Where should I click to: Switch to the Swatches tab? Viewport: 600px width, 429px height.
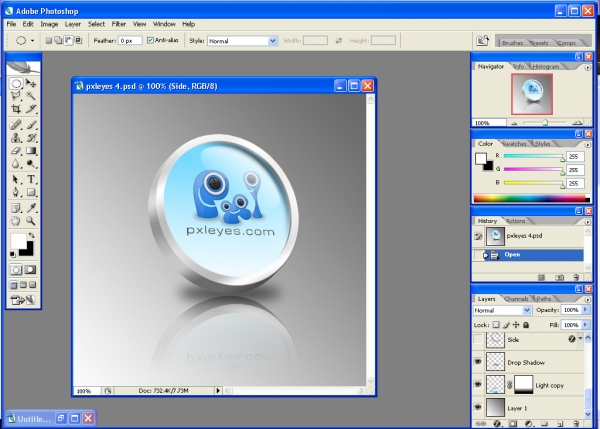click(x=514, y=144)
